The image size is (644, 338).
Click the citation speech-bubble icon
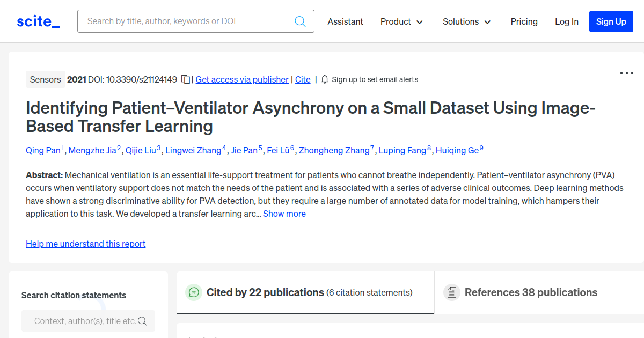pos(194,292)
